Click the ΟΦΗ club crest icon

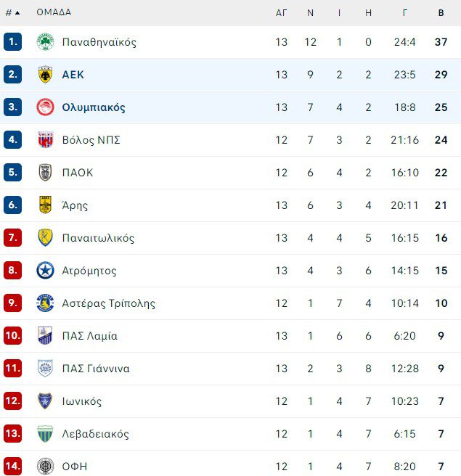click(x=45, y=467)
